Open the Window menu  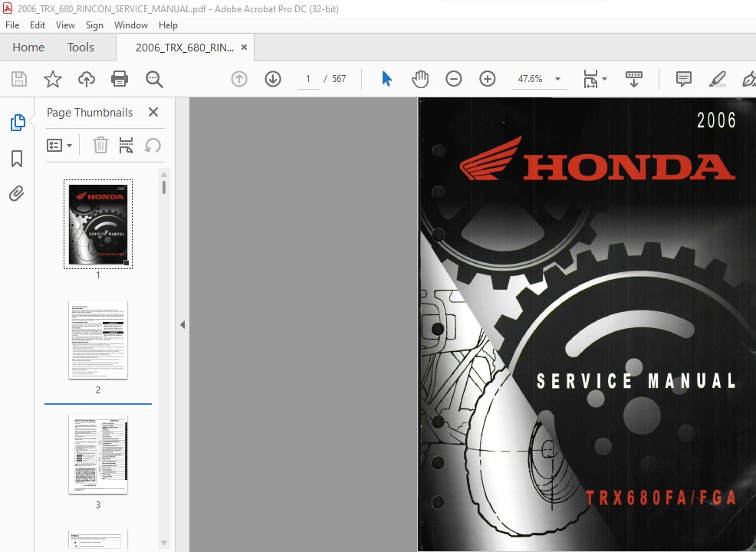(130, 25)
